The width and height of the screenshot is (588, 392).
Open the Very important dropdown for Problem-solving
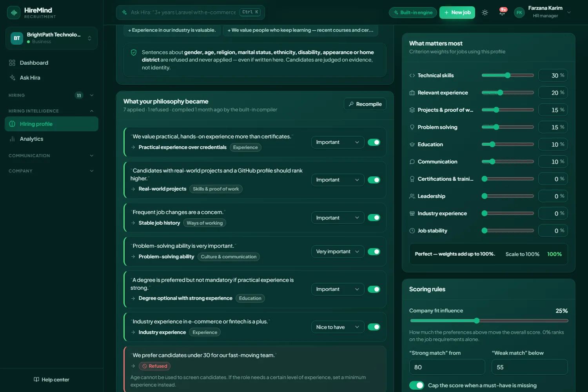338,252
